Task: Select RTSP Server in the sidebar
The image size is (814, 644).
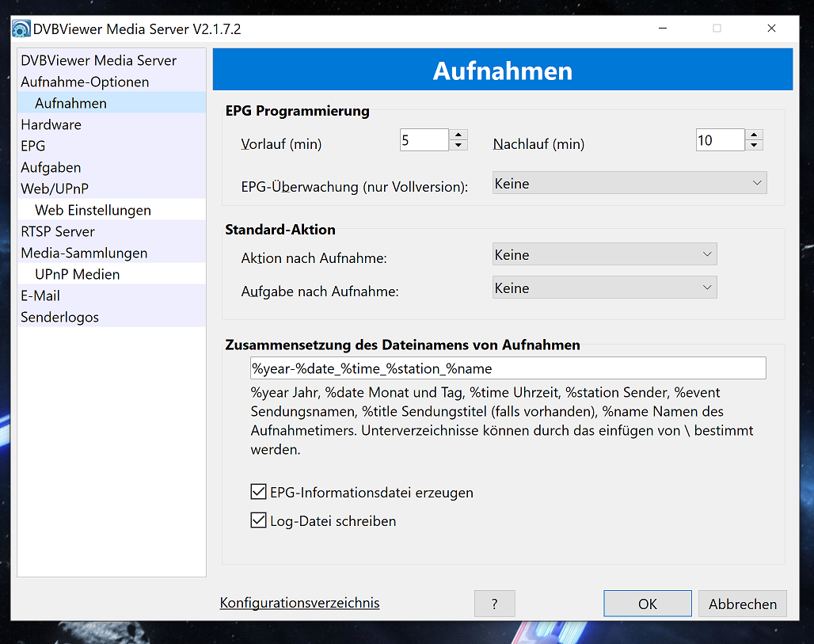Action: tap(112, 231)
